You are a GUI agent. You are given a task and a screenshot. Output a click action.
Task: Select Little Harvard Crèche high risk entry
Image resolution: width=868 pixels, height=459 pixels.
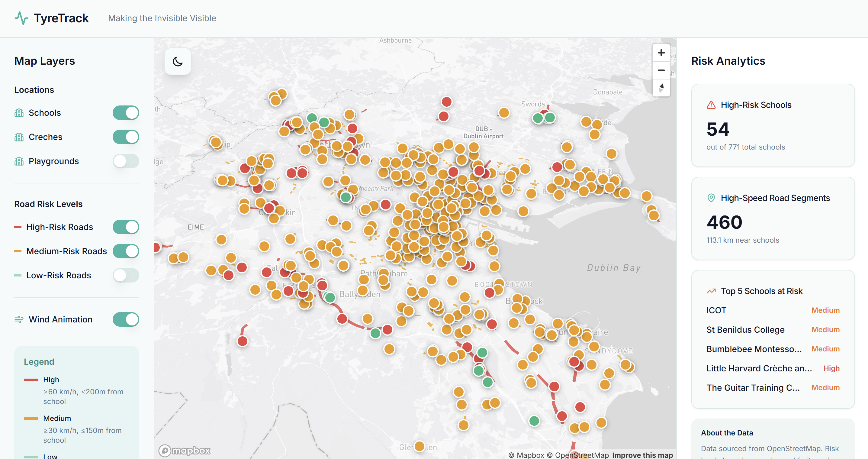(759, 368)
